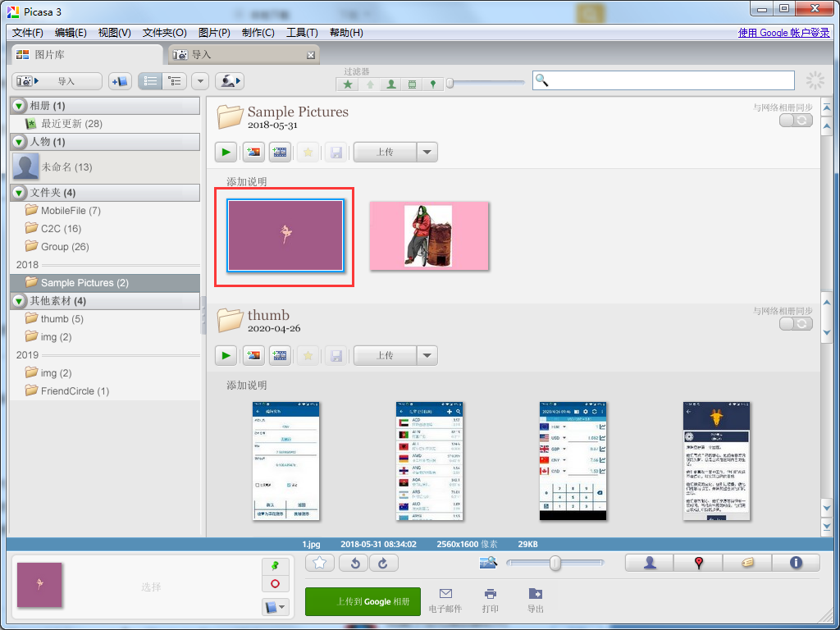Click the play slideshow icon for Sample Pictures
This screenshot has width=840, height=630.
click(x=225, y=152)
